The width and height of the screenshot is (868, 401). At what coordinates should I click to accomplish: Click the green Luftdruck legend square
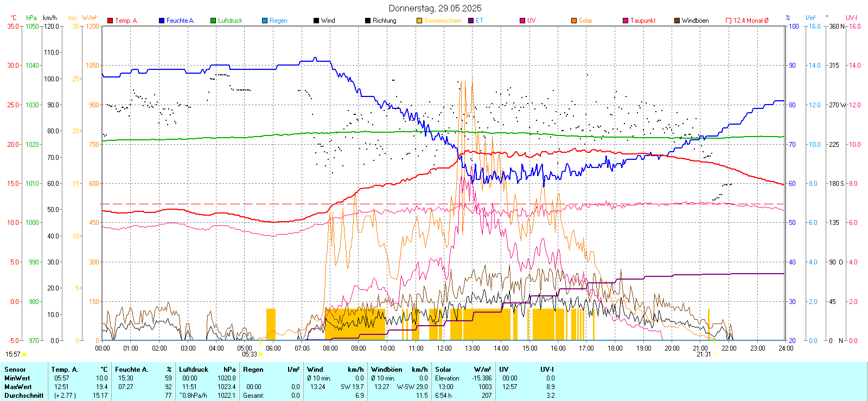(213, 21)
